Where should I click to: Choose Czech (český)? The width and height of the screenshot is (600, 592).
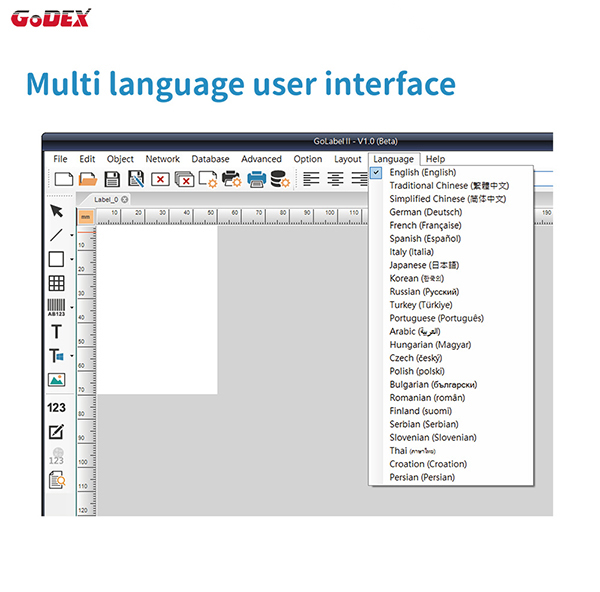[451, 358]
